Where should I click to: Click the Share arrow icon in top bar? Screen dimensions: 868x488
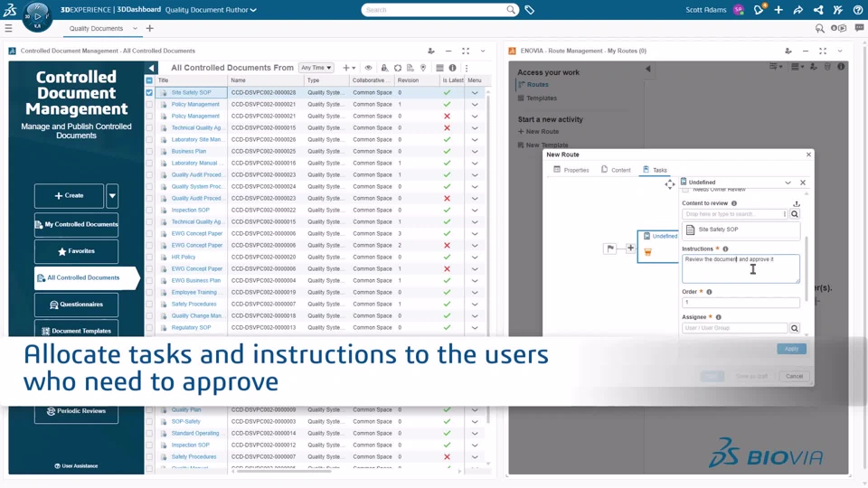coord(798,9)
